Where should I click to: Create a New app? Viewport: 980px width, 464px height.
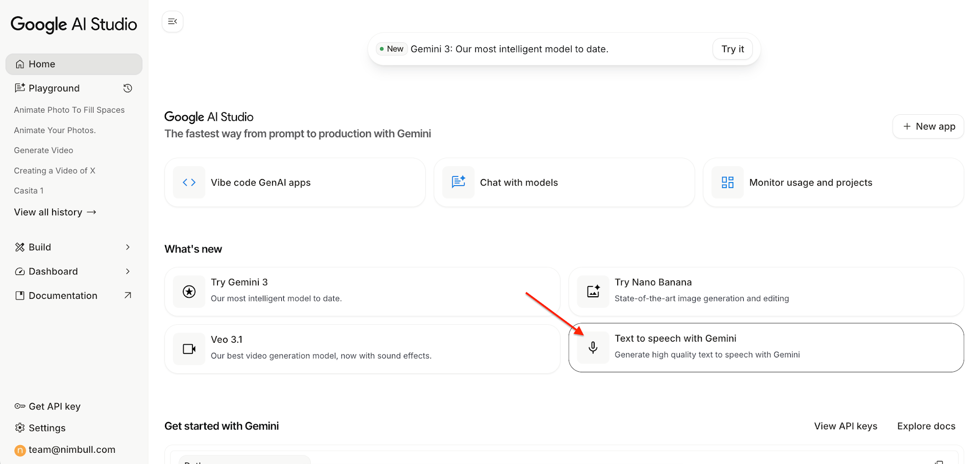[x=928, y=126]
